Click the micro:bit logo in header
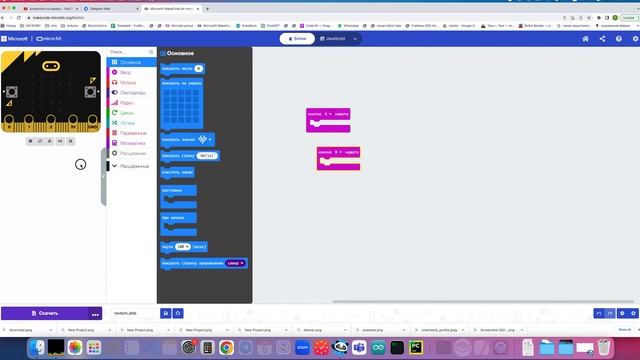 [x=49, y=39]
